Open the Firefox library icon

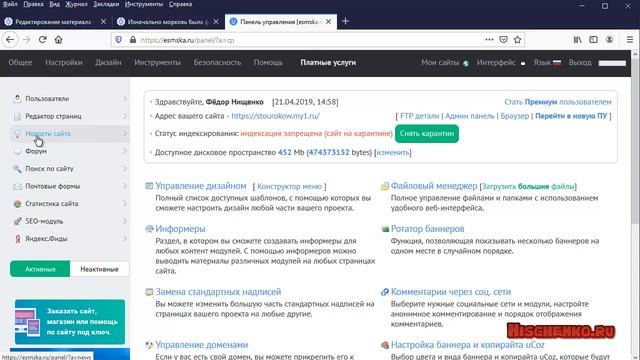pyautogui.click(x=578, y=40)
